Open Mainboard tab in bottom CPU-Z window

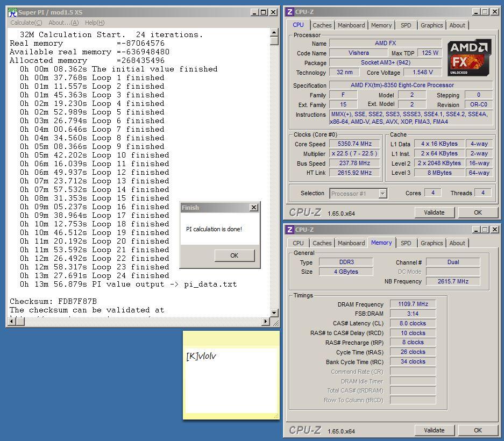coord(351,243)
